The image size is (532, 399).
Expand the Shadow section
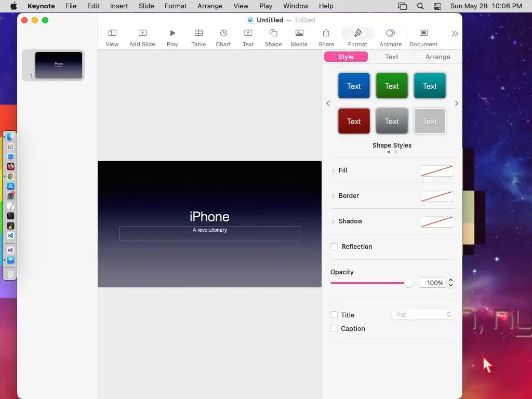(x=333, y=221)
